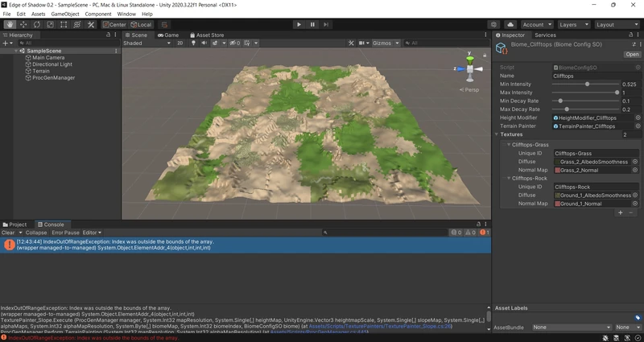The height and width of the screenshot is (342, 644).
Task: Click the Open button in Inspector
Action: [632, 55]
